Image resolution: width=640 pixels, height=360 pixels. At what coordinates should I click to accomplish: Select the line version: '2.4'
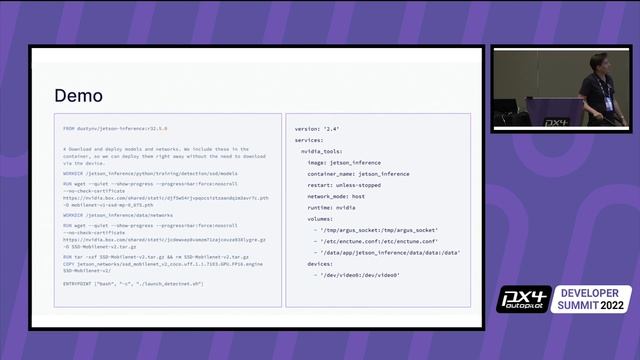[317, 129]
